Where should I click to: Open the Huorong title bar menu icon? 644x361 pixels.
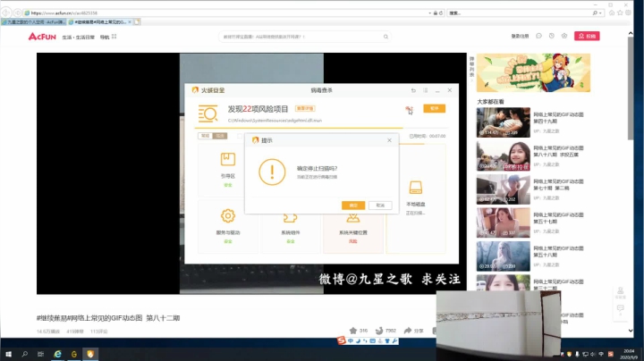[426, 90]
